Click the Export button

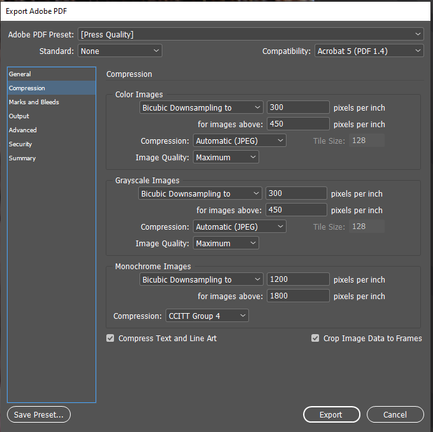331,415
